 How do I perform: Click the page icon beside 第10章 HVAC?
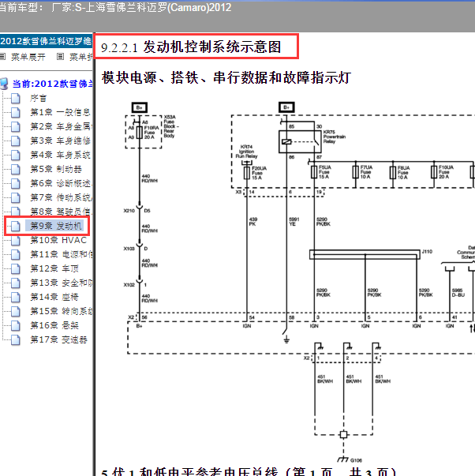point(16,241)
